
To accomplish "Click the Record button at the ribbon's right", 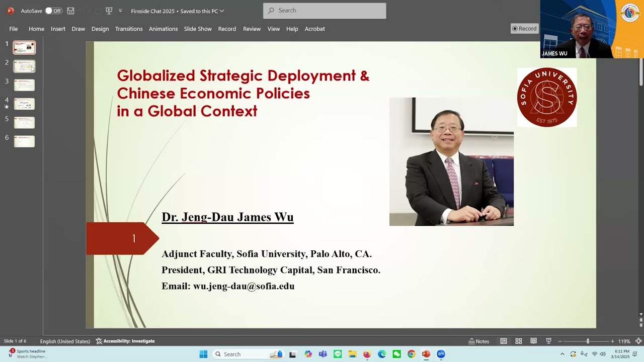I will click(x=524, y=29).
